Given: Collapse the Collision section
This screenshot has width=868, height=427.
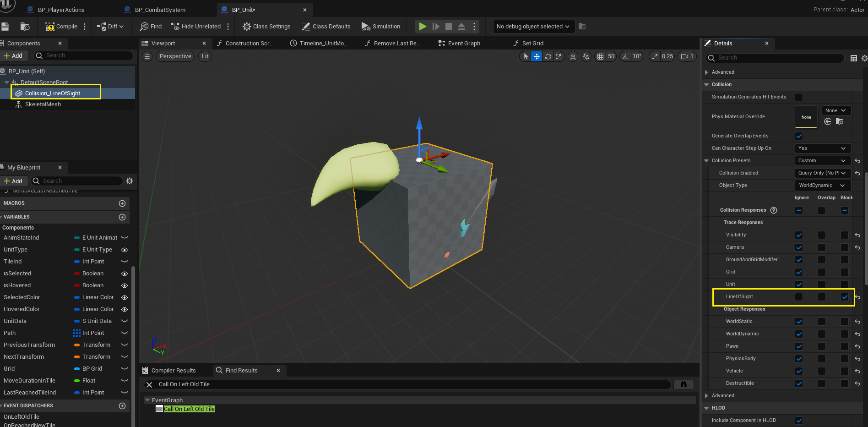Looking at the screenshot, I should pyautogui.click(x=706, y=85).
